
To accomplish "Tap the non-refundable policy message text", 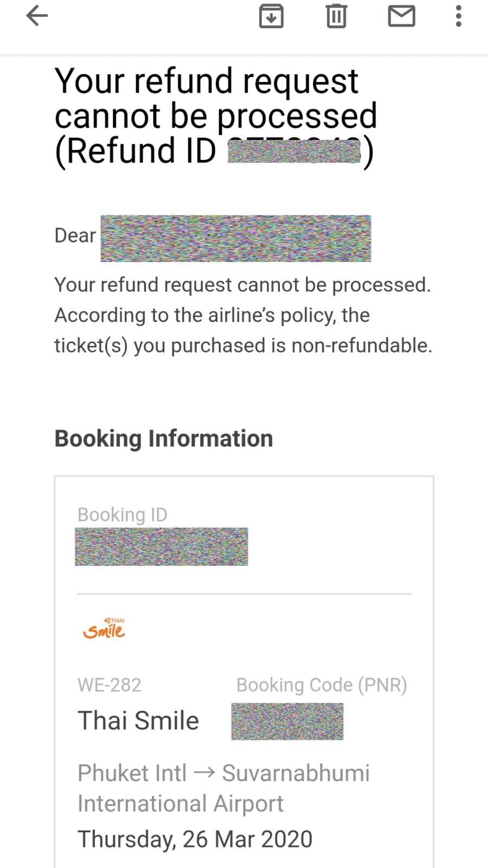I will (x=243, y=315).
